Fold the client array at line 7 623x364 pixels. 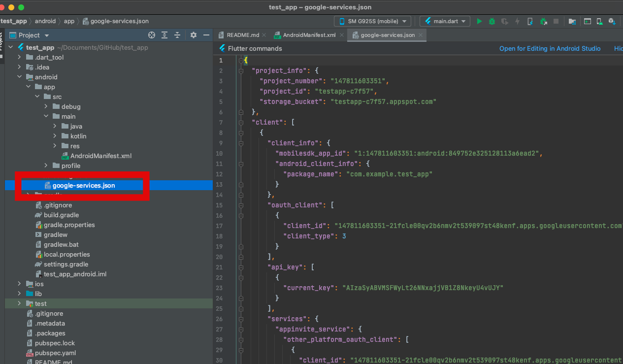[x=241, y=122]
